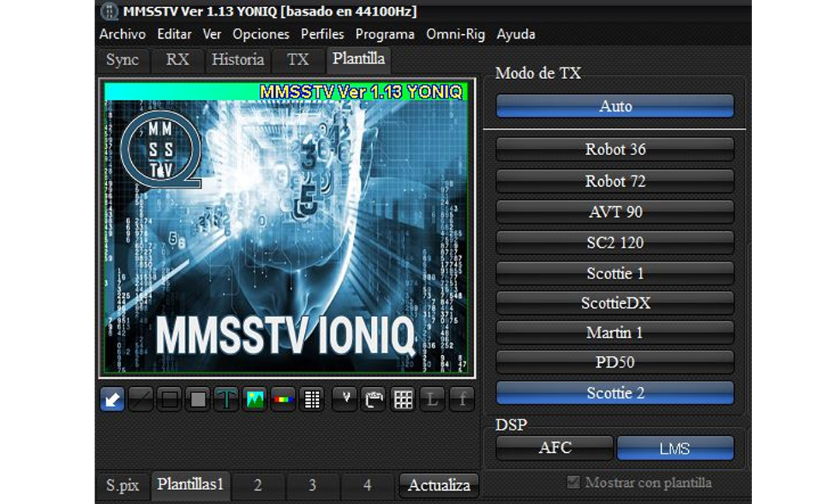Screen dimensions: 834x504
Task: Switch to the S.pix bottom tab
Action: [123, 485]
